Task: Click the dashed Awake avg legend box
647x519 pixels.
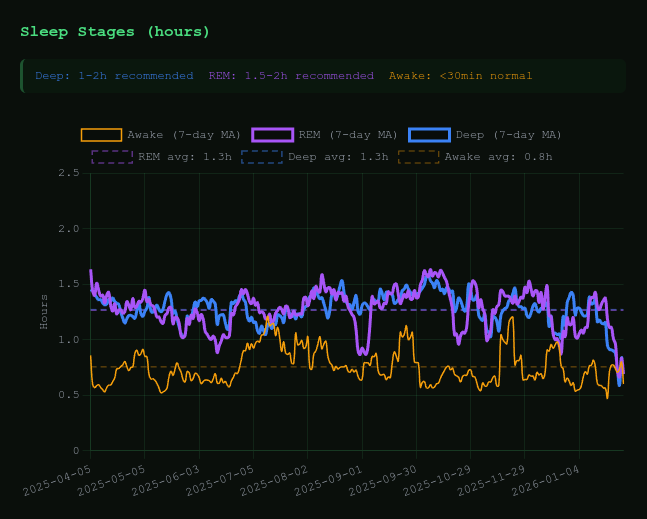Action: coord(418,157)
